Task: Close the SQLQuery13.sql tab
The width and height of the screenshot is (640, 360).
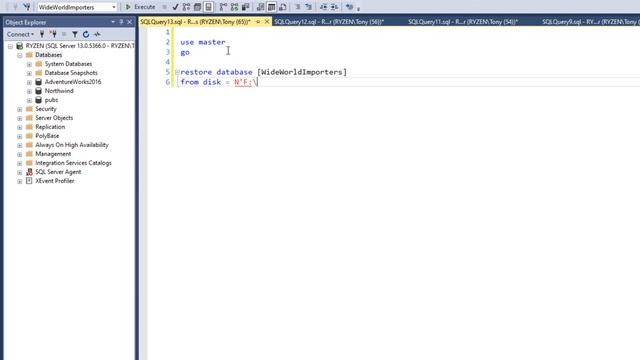Action: [x=267, y=22]
